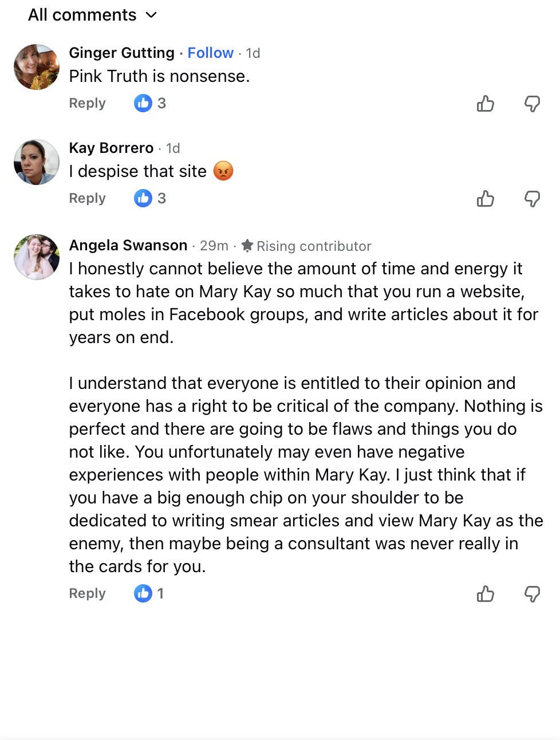
Task: Open Angela Swanson's profile picture
Action: (x=37, y=257)
